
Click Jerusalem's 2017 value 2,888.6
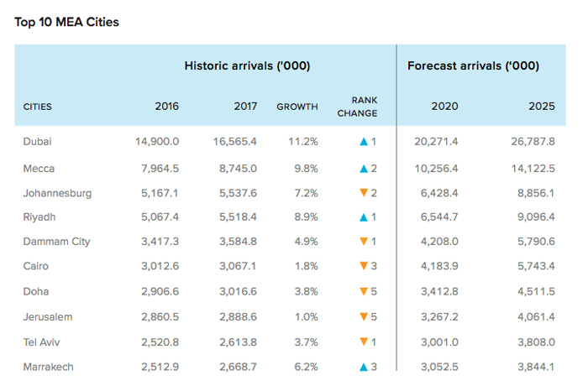[x=238, y=317]
